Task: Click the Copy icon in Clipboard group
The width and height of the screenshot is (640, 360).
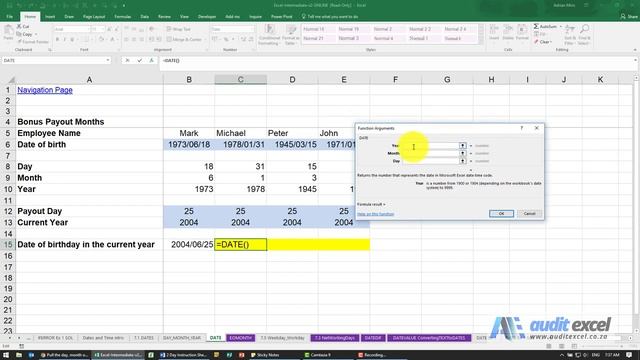Action: pyautogui.click(x=19, y=34)
